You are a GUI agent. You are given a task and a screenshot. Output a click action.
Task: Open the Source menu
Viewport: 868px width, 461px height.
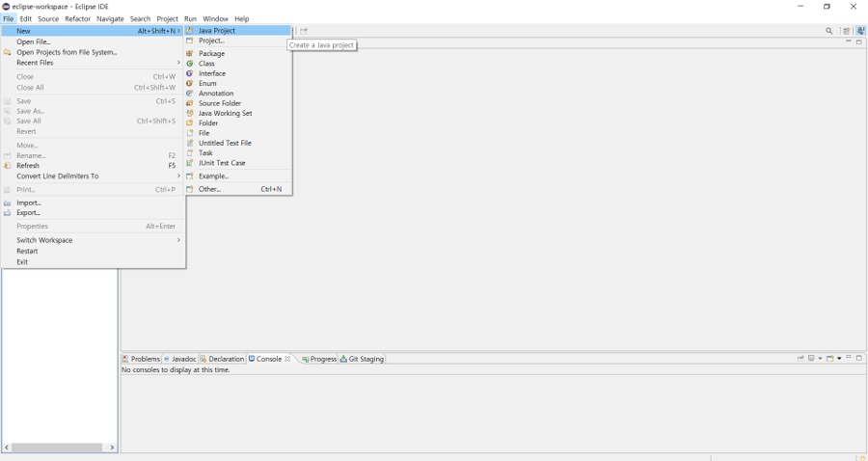click(48, 19)
